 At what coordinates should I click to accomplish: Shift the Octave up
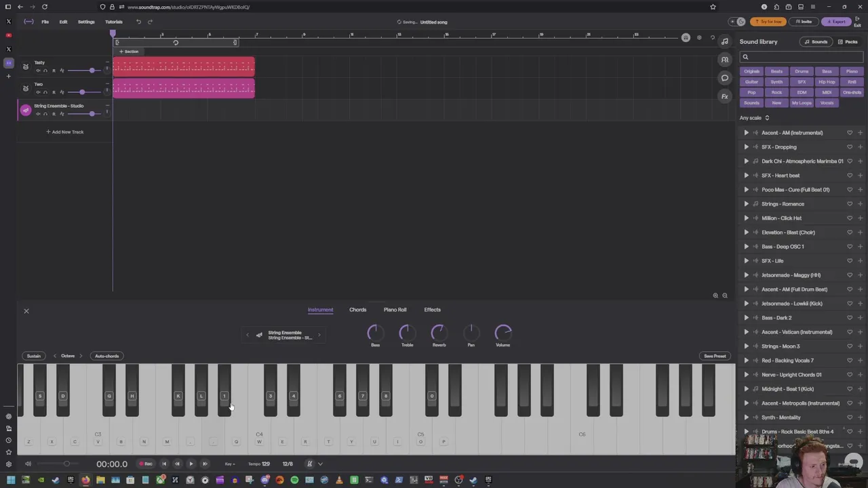click(x=81, y=356)
